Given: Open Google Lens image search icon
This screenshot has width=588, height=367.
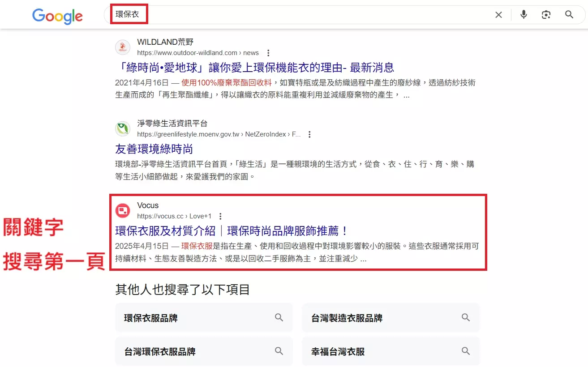Looking at the screenshot, I should point(546,14).
